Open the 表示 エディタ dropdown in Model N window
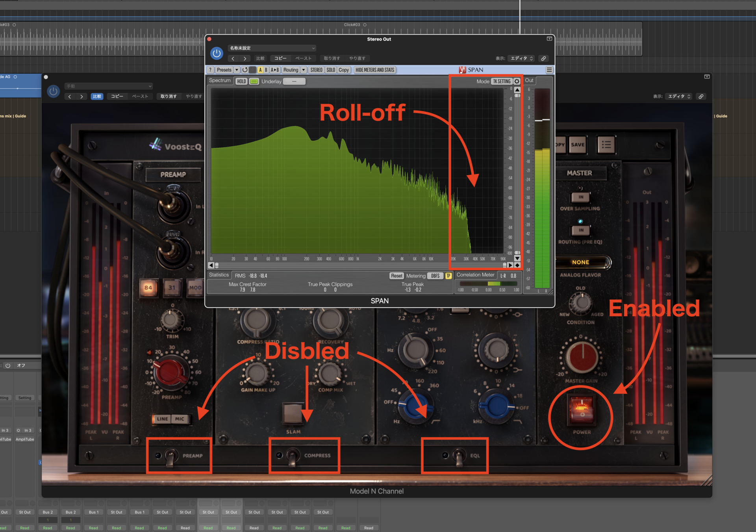Viewport: 756px width, 532px height. (x=678, y=96)
